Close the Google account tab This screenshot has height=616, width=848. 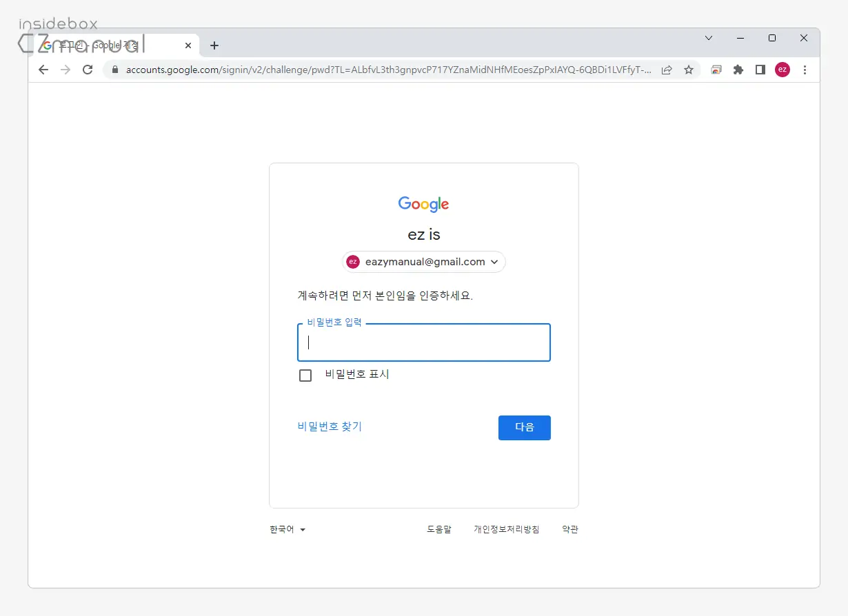coord(188,45)
